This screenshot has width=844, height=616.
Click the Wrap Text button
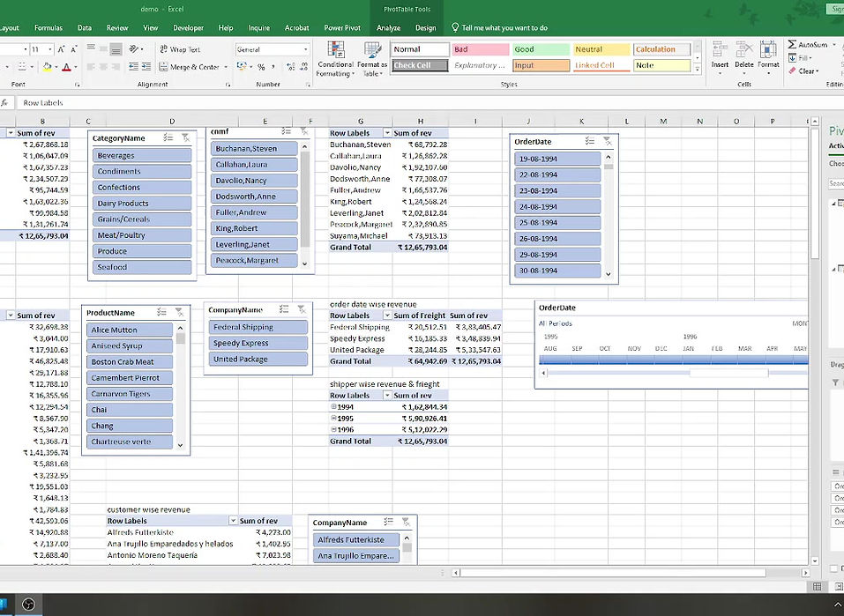click(x=180, y=49)
